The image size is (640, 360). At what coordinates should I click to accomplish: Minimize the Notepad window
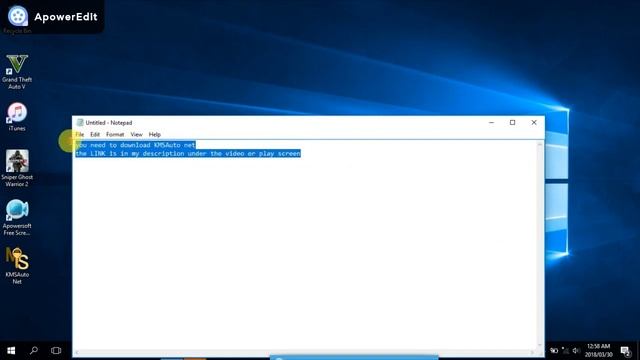(x=491, y=122)
